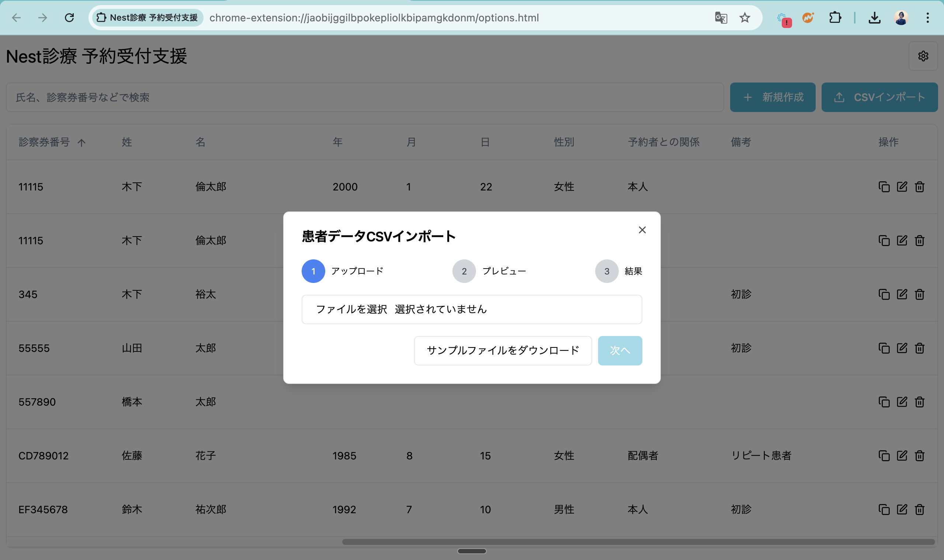Delete the EF345678 鈴木 row
Image resolution: width=944 pixels, height=560 pixels.
point(919,510)
